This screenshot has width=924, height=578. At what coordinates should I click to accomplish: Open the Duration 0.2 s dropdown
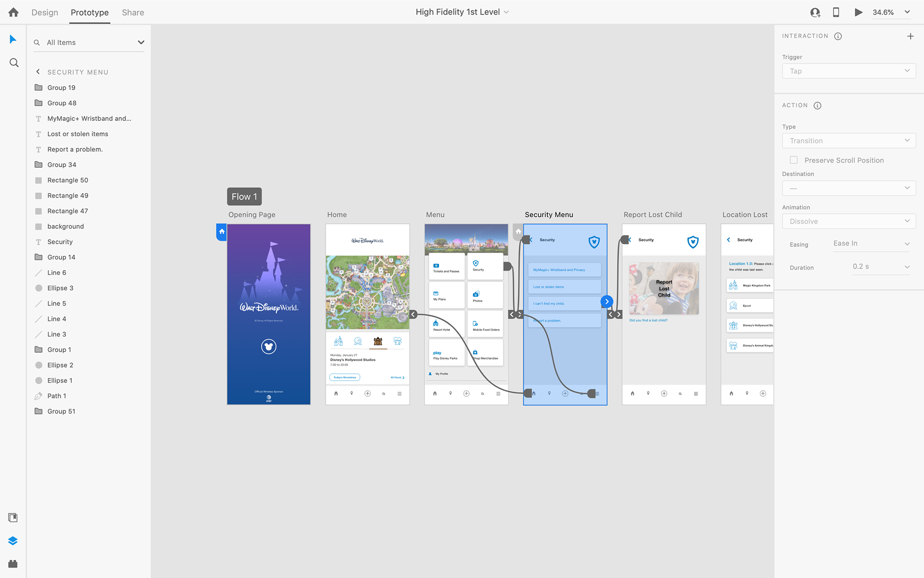click(x=881, y=267)
